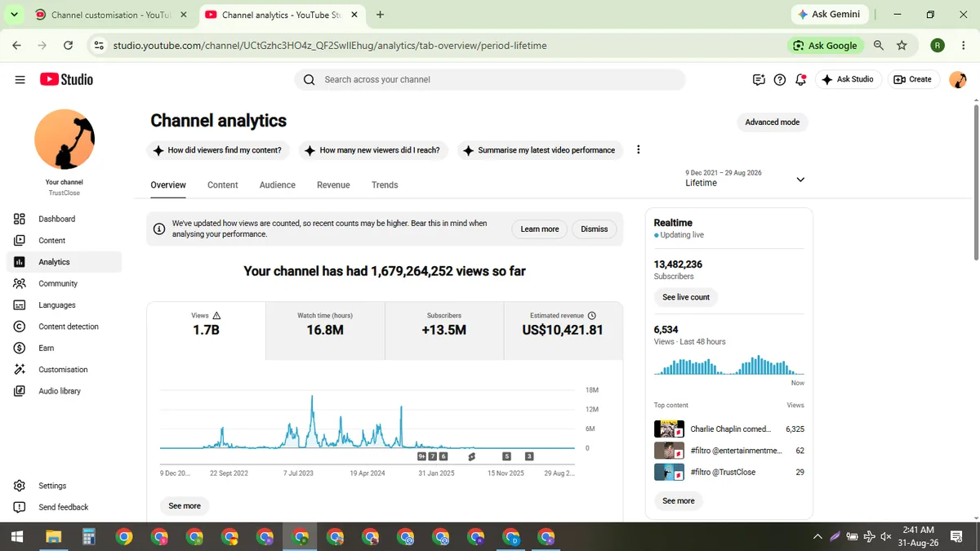Viewport: 980px width, 551px height.
Task: Select the Estimated revenue card
Action: (563, 331)
